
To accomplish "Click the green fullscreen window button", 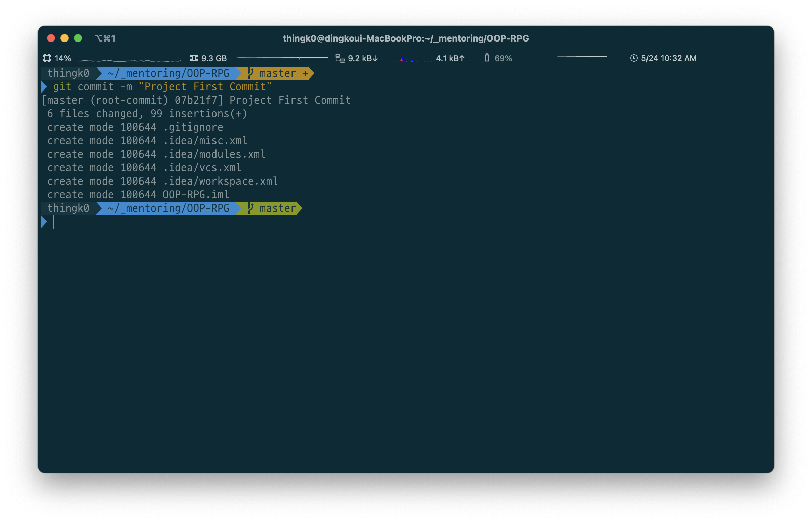I will tap(78, 38).
